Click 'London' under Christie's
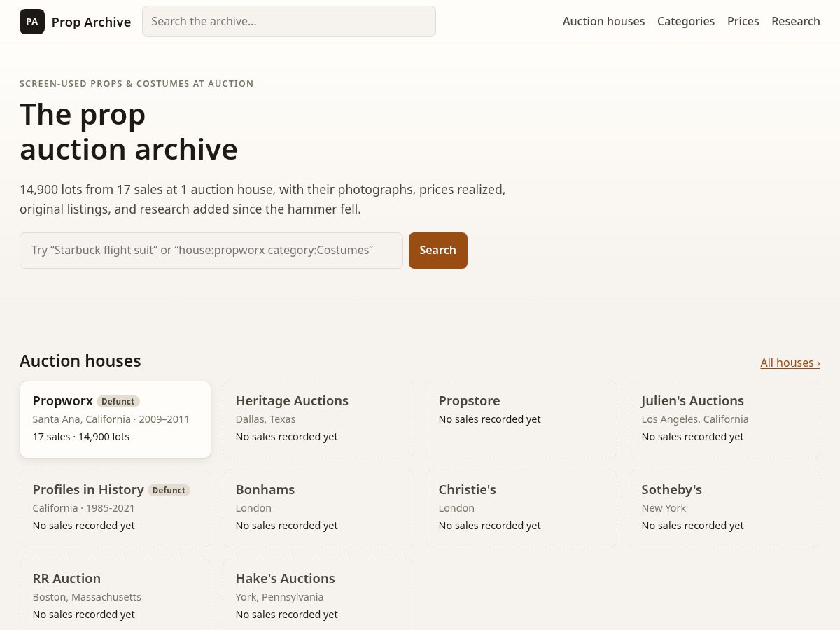Screen dimensions: 840x630 click(x=456, y=508)
